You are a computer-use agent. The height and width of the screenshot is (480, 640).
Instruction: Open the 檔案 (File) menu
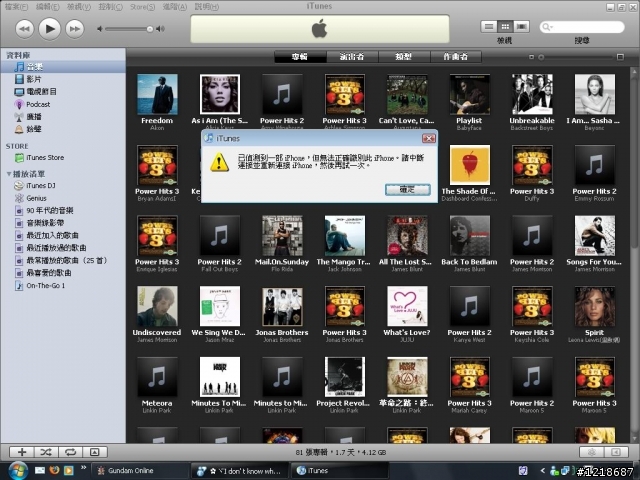click(16, 7)
